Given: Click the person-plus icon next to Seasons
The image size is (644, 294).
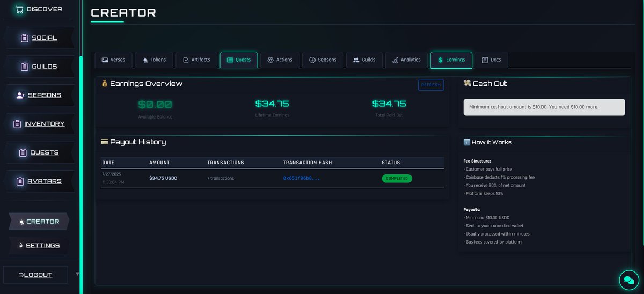Looking at the screenshot, I should click(x=20, y=95).
